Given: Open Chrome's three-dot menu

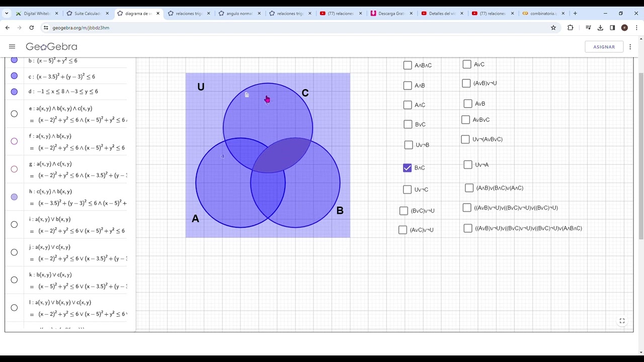Looking at the screenshot, I should pos(636,28).
